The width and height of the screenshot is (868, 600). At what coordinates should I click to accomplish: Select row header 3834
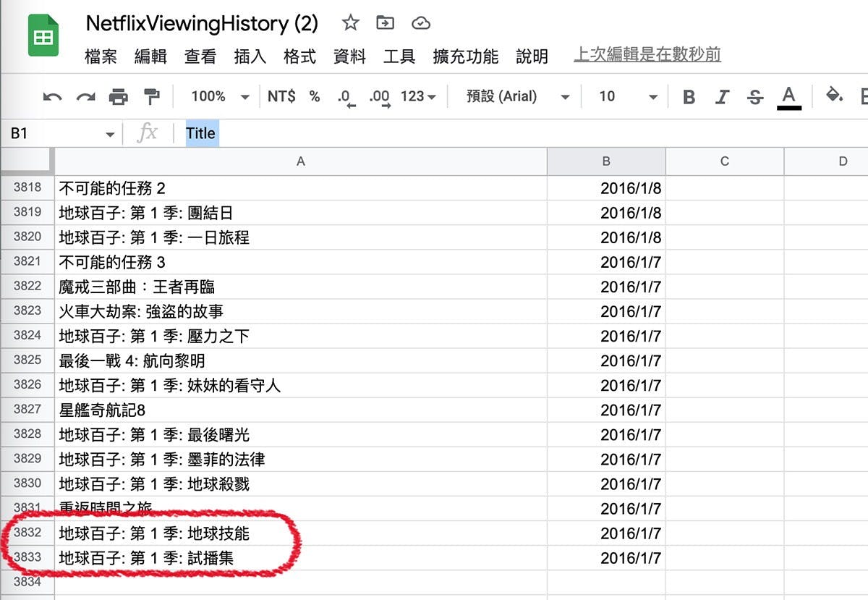pos(27,582)
